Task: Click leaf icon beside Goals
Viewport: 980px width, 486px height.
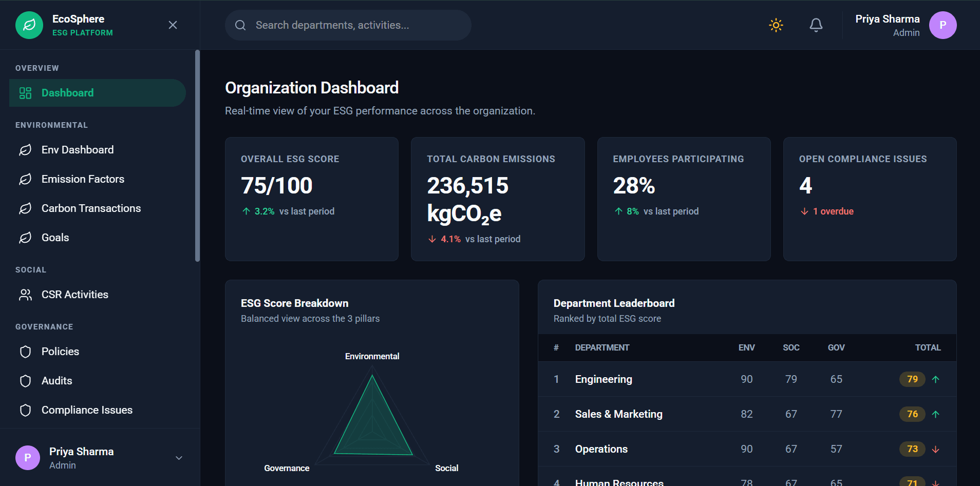Action: click(x=25, y=238)
